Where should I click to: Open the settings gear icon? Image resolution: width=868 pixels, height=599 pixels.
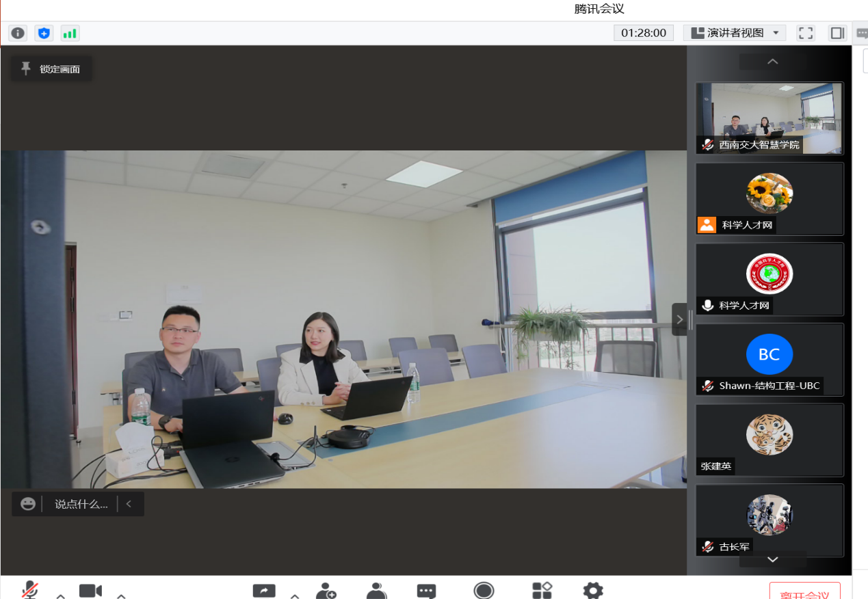592,591
